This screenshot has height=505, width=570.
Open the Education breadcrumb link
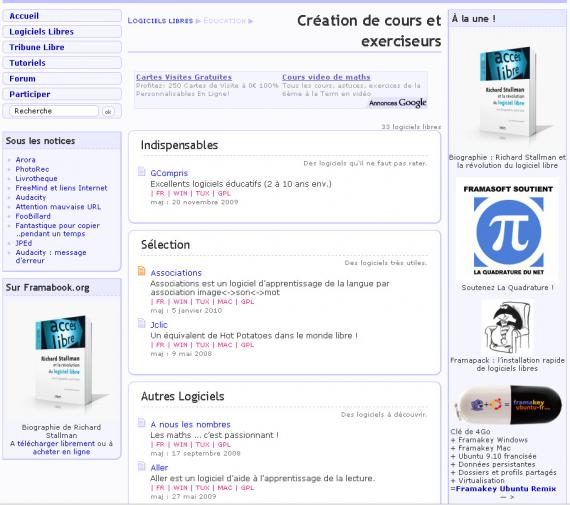click(225, 21)
